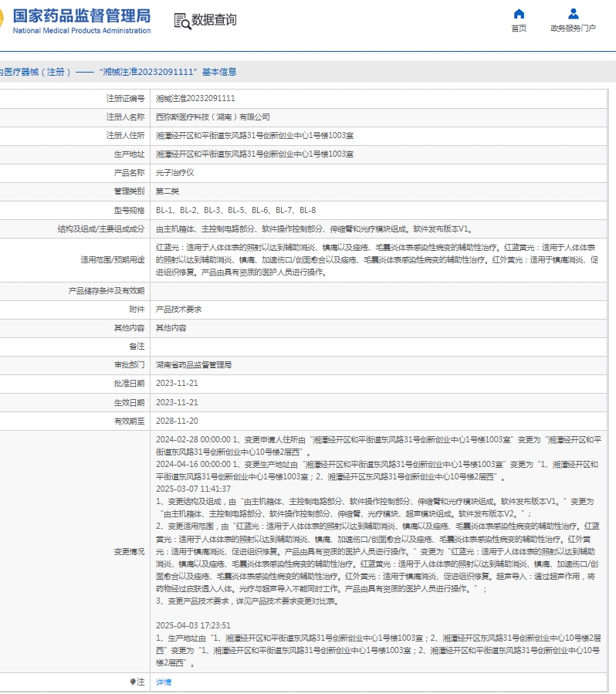Select product name 光子治疗仪
This screenshot has height=694, width=616.
174,173
